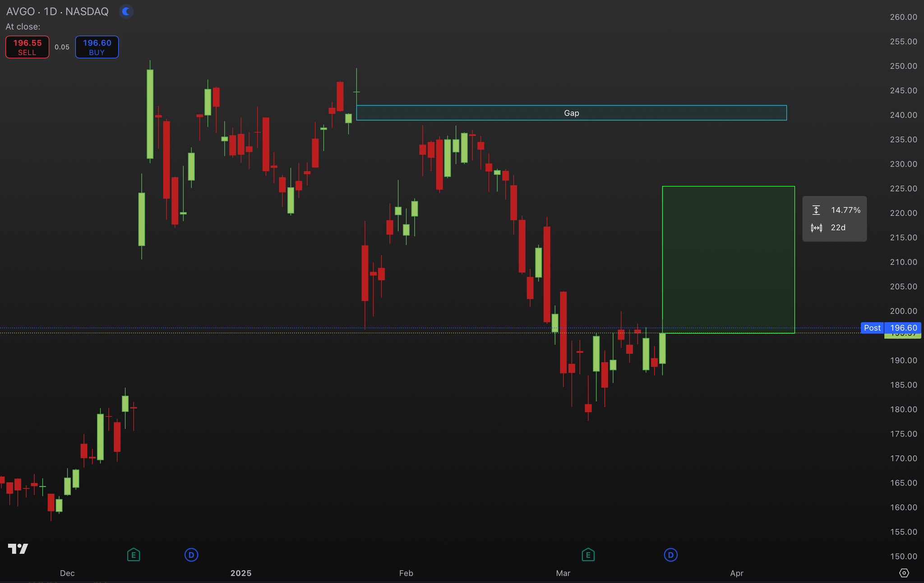This screenshot has width=924, height=583.
Task: Click the price range icon beside 14.77%
Action: click(816, 210)
